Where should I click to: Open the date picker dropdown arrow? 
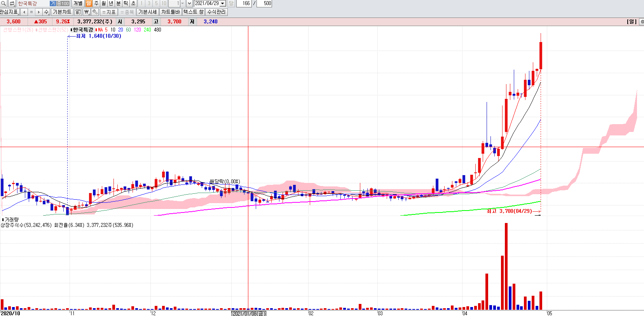pos(223,4)
